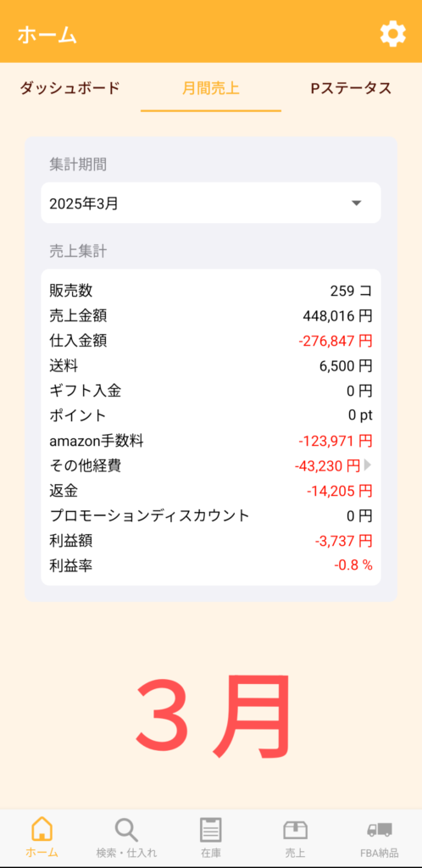Open the 2025年3月 period dropdown
The image size is (422, 868).
(211, 203)
